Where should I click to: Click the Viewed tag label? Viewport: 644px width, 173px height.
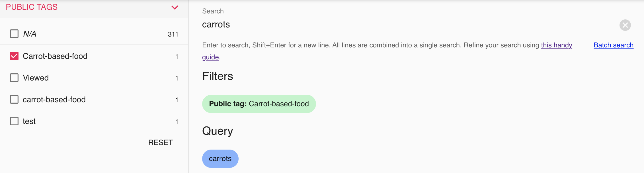pos(36,78)
